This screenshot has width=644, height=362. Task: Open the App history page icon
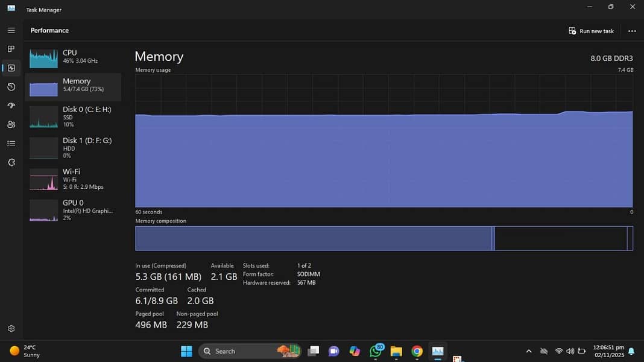point(11,87)
